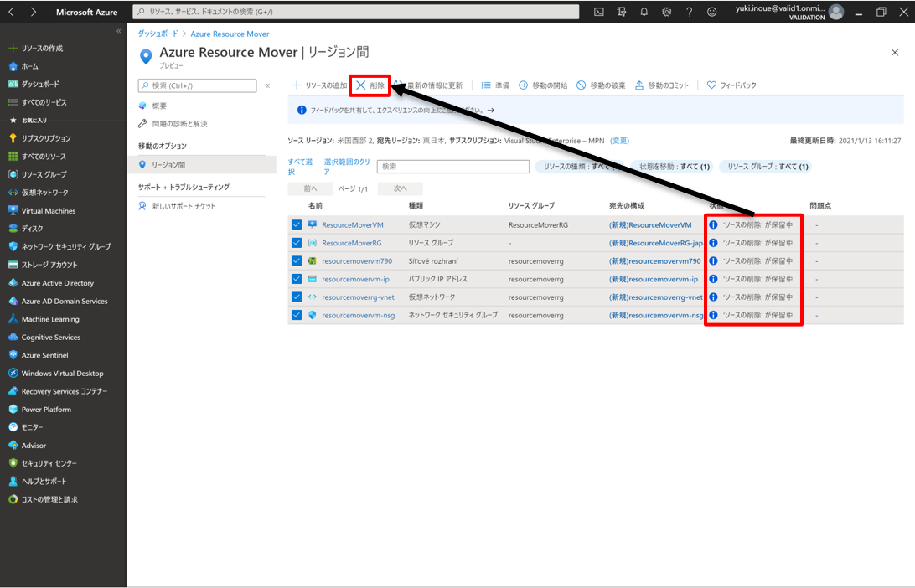
Task: Open the 状態を移動 filter pill
Action: coord(674,166)
